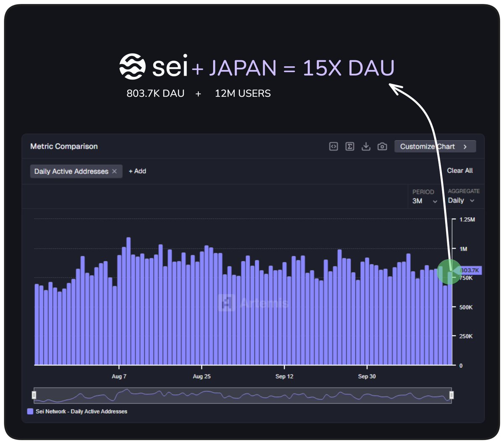The height and width of the screenshot is (444, 504).
Task: Open the embed code icon
Action: tap(333, 147)
